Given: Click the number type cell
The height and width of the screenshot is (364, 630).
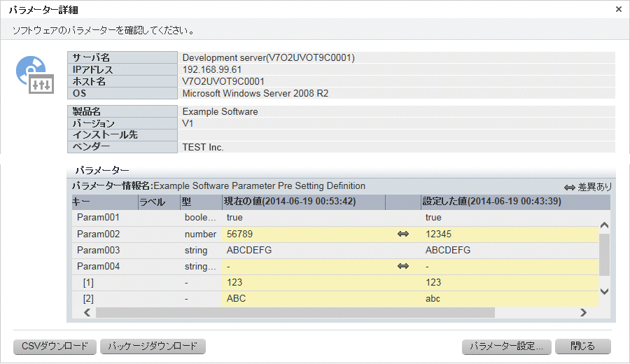Looking at the screenshot, I should [200, 234].
